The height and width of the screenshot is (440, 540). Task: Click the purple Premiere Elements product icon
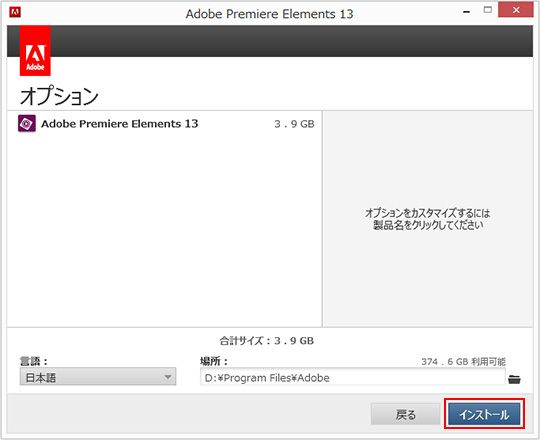(x=27, y=124)
